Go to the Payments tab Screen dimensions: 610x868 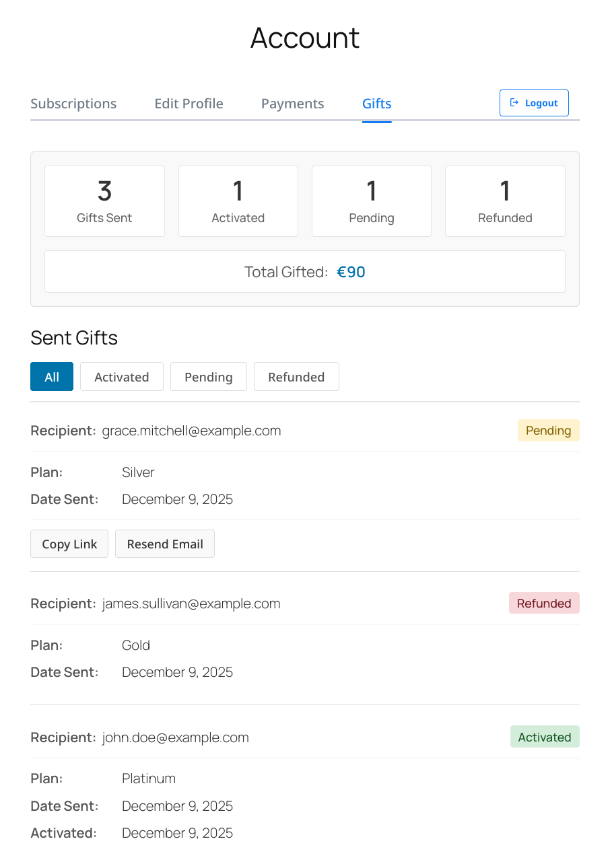click(x=292, y=104)
